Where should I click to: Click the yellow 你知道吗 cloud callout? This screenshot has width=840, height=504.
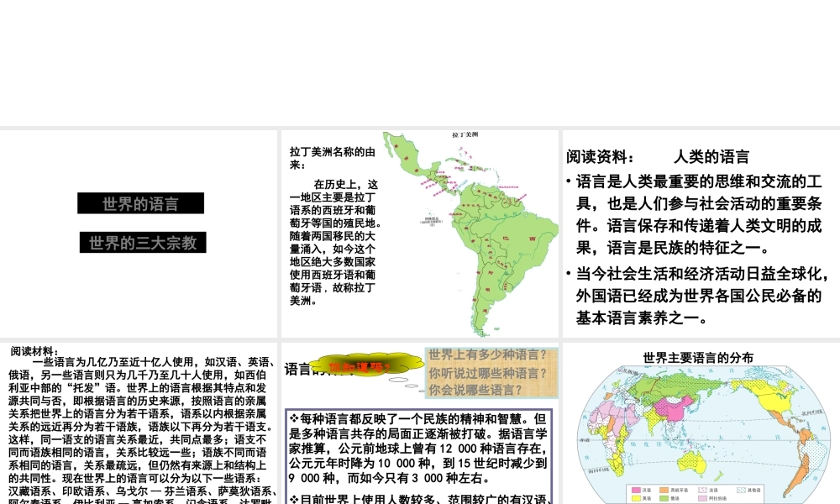367,365
